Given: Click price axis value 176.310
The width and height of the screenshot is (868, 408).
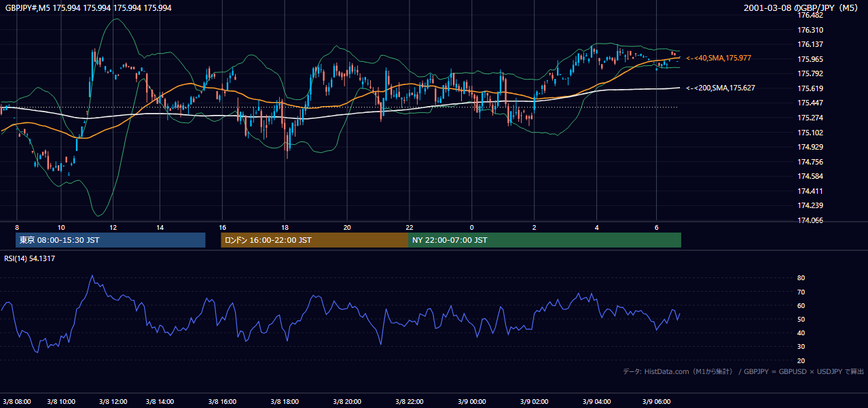Looking at the screenshot, I should click(810, 30).
